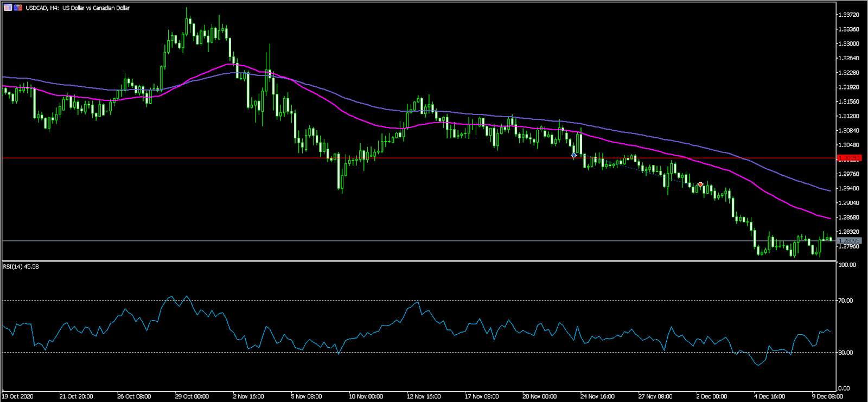The height and width of the screenshot is (402, 868).
Task: Select the blue buy entry arrow marker
Action: click(x=573, y=156)
